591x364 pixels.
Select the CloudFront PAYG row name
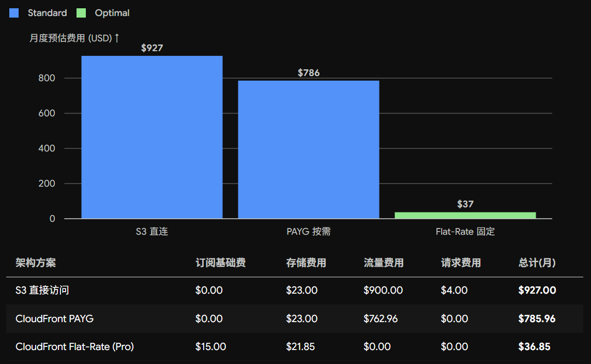tap(55, 319)
